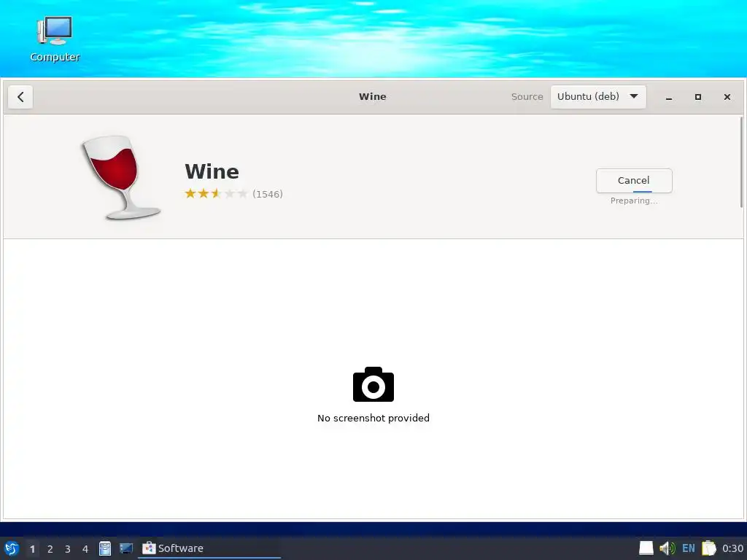Viewport: 747px width, 560px height.
Task: Open the file manager from the taskbar
Action: pos(105,548)
